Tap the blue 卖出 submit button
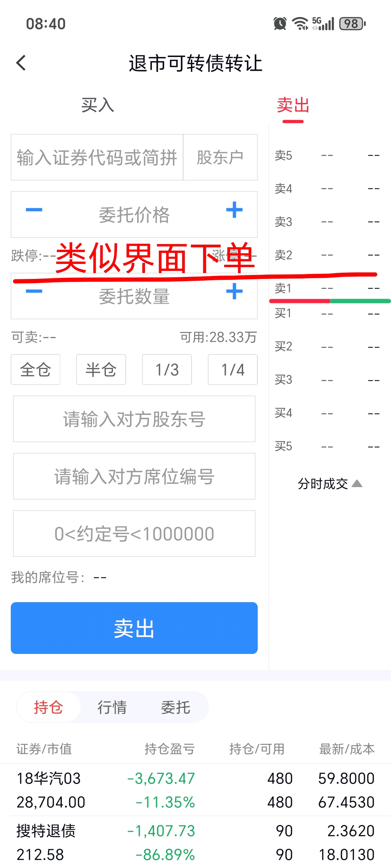 pyautogui.click(x=134, y=628)
